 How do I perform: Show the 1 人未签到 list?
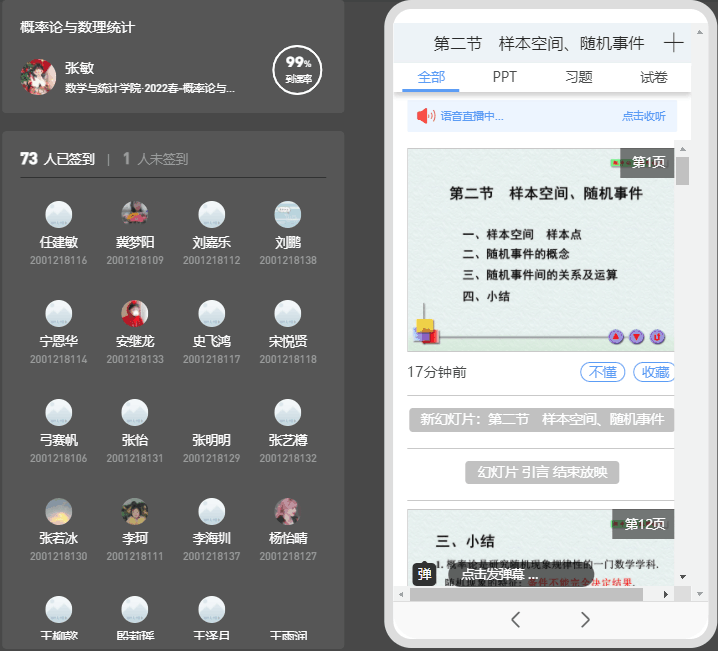tap(155, 159)
